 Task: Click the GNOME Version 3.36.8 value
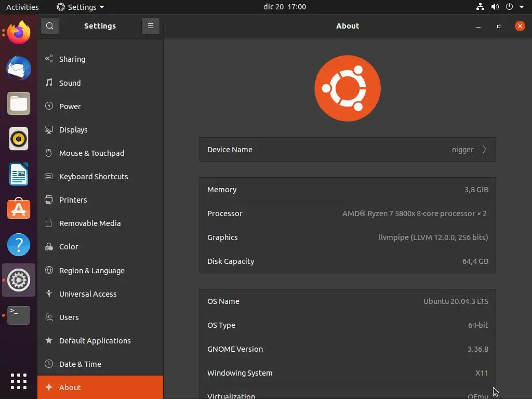point(478,349)
